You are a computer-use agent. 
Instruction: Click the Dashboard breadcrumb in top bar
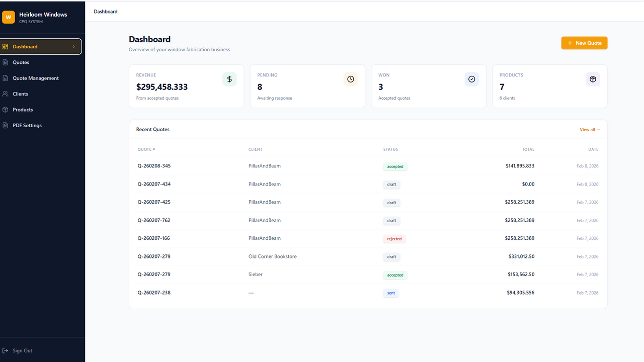tap(106, 12)
